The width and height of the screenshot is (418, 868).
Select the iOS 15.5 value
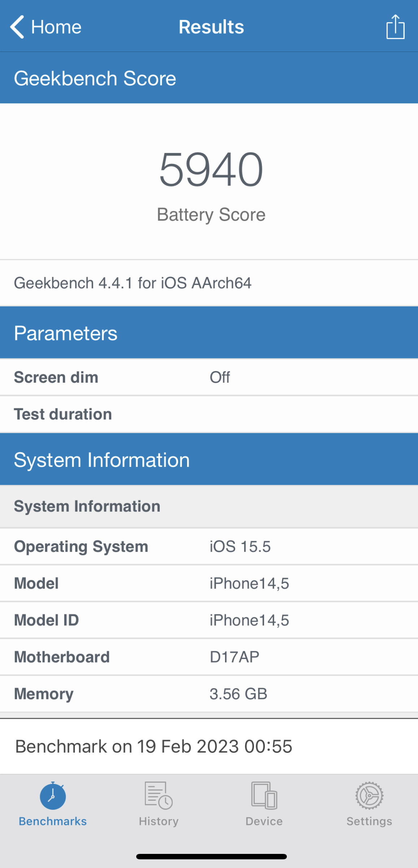pyautogui.click(x=240, y=546)
